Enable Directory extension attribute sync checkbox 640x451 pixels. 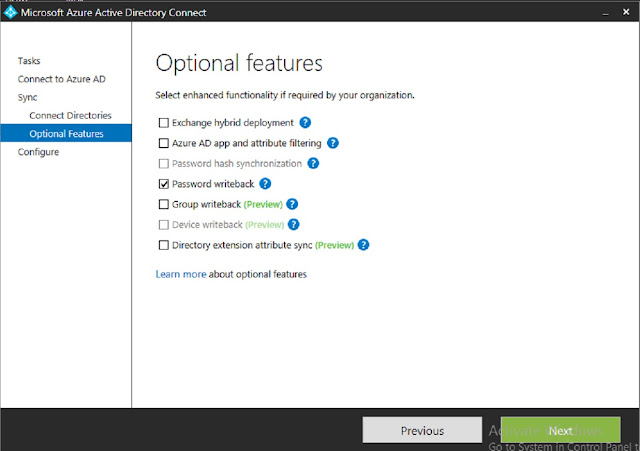[164, 245]
